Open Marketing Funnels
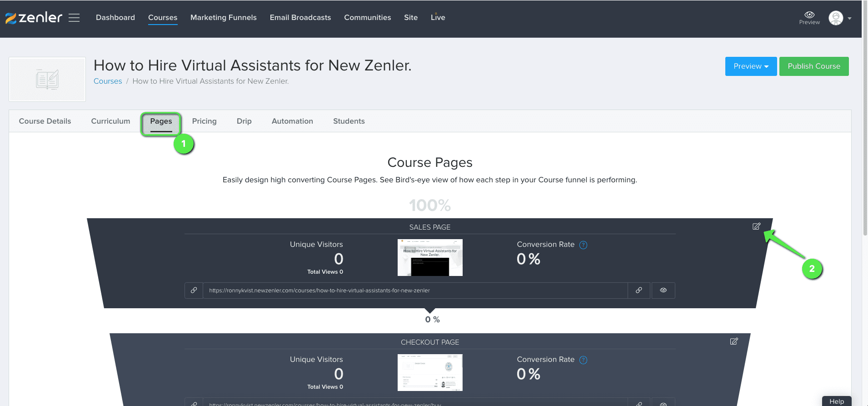 (224, 18)
